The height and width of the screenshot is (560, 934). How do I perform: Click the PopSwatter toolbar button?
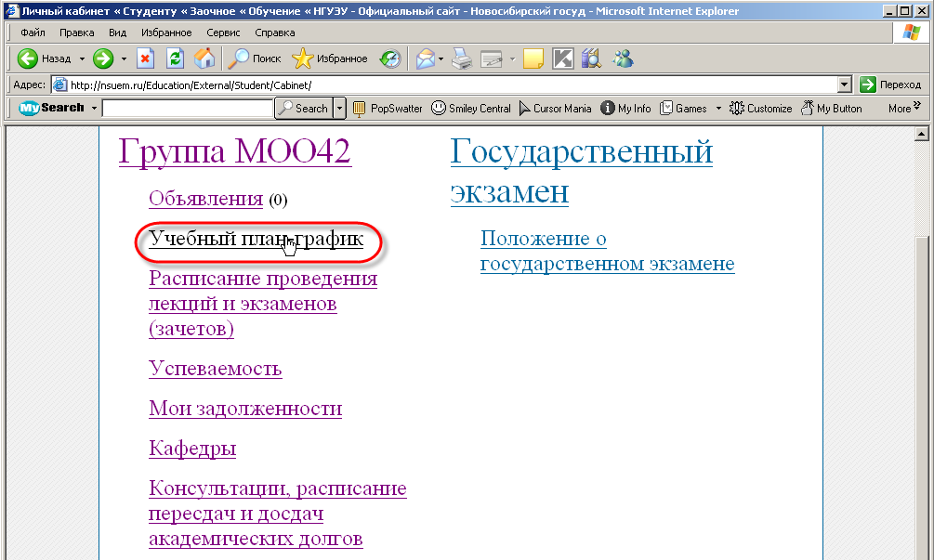click(x=388, y=109)
